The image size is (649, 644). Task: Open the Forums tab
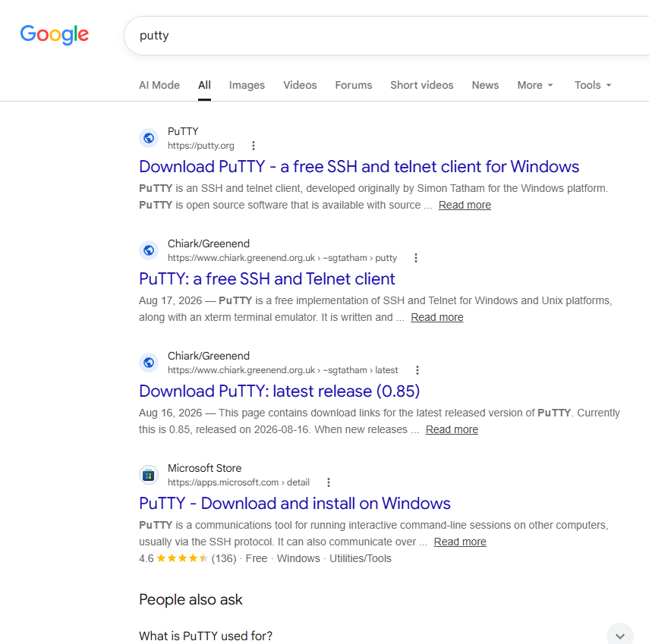[354, 85]
